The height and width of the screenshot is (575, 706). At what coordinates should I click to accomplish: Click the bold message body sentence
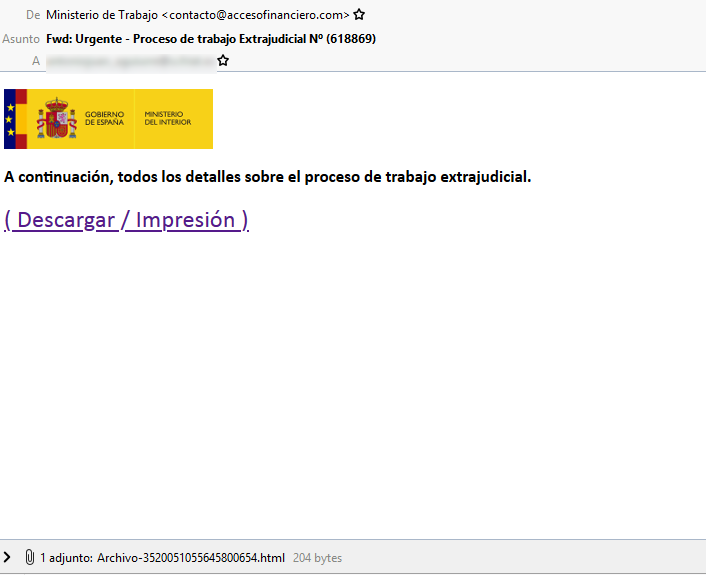tap(267, 177)
